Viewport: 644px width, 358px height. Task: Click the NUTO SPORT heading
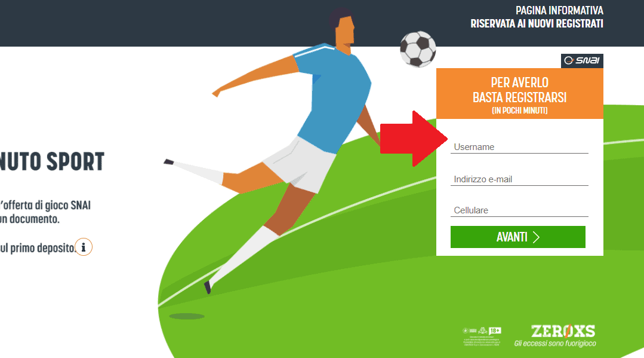click(x=52, y=161)
